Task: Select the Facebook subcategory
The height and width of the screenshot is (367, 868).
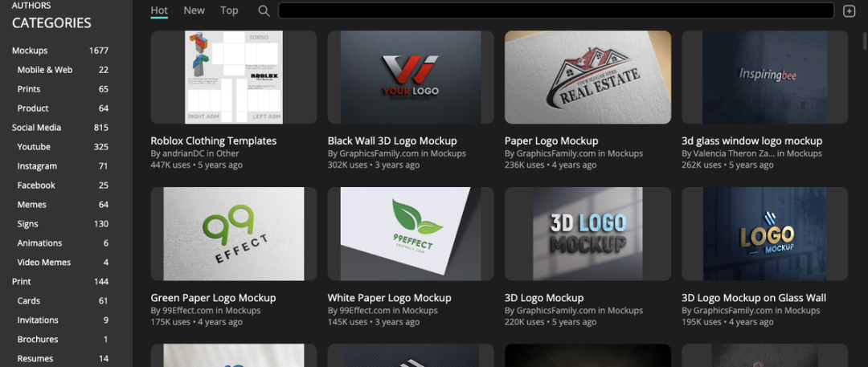Action: [x=63, y=186]
